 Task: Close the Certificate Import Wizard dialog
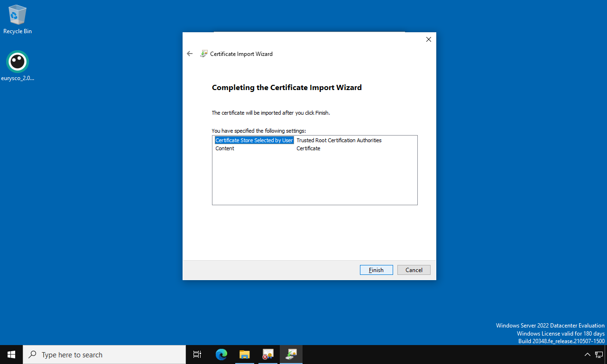428,39
